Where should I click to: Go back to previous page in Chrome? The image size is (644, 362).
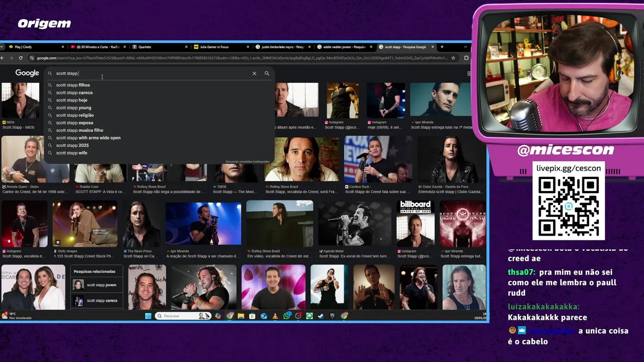click(3, 58)
